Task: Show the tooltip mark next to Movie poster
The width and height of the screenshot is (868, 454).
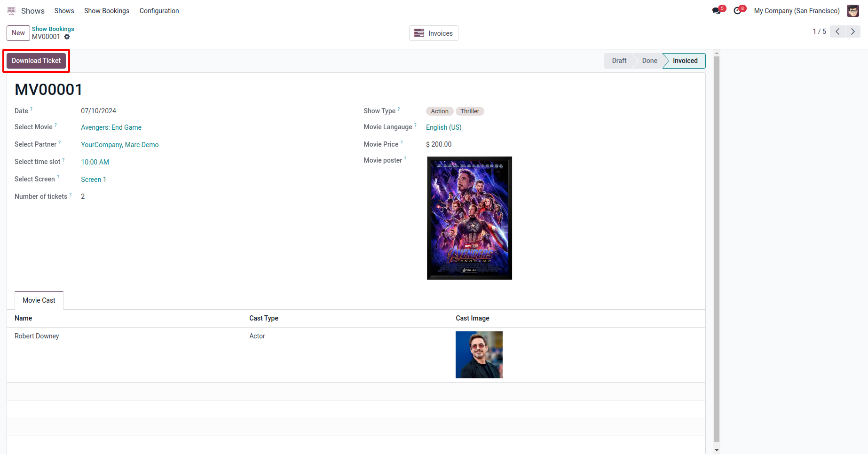Action: (x=405, y=158)
